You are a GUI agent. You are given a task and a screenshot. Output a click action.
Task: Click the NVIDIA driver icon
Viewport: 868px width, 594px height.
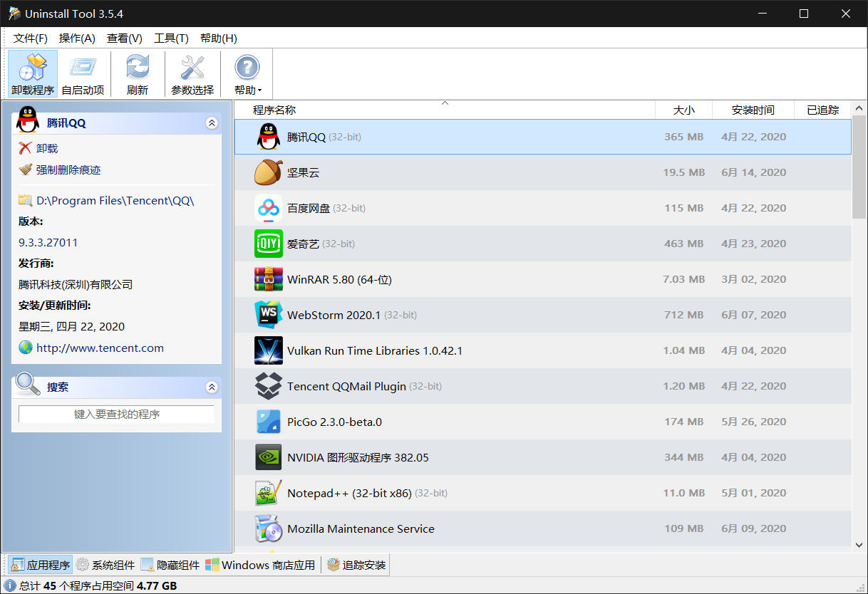click(269, 457)
